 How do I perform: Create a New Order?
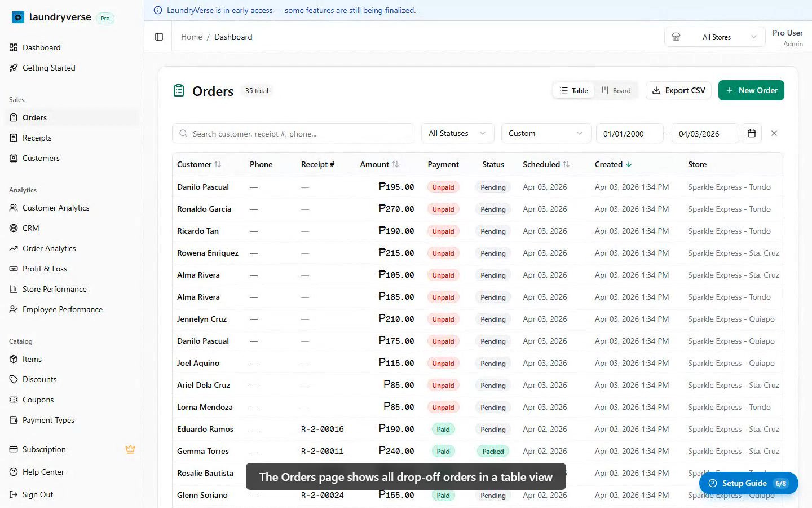[751, 90]
